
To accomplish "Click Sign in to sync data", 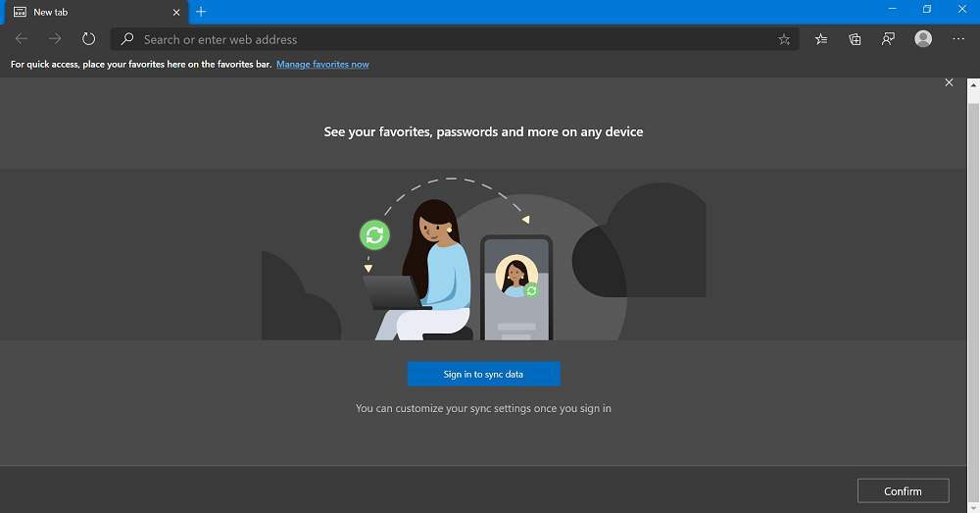I will [483, 374].
